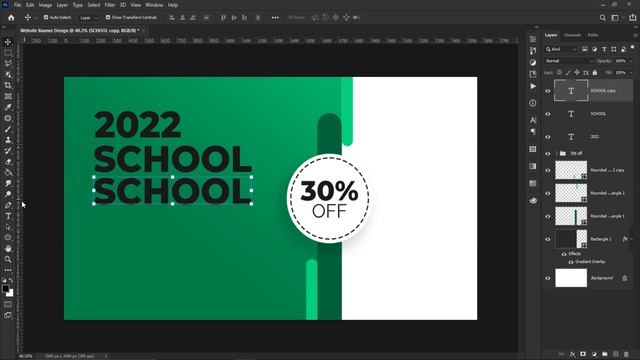Expand the 30% off group
The image size is (640, 360).
556,153
